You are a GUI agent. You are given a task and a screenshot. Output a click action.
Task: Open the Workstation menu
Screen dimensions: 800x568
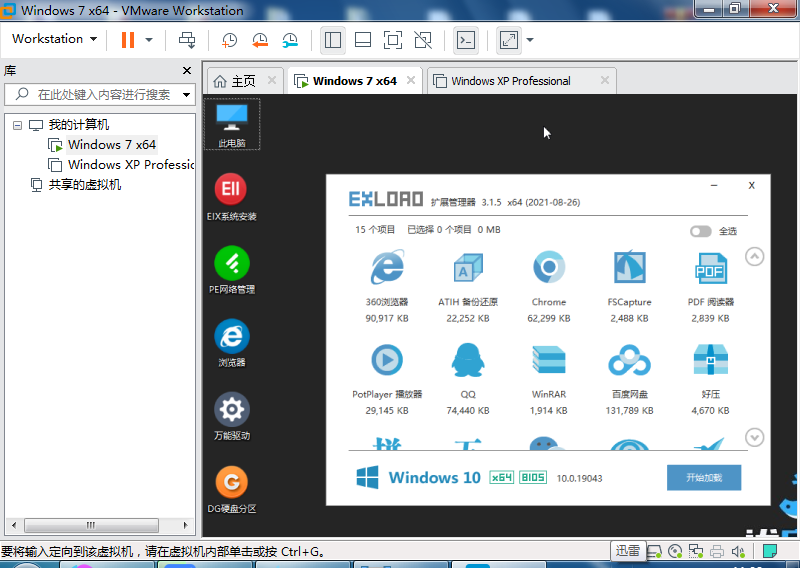[x=55, y=39]
